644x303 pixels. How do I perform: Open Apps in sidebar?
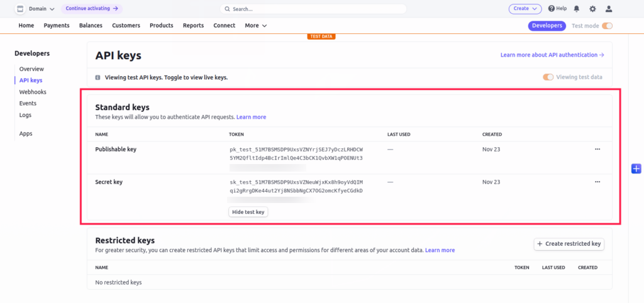click(26, 133)
